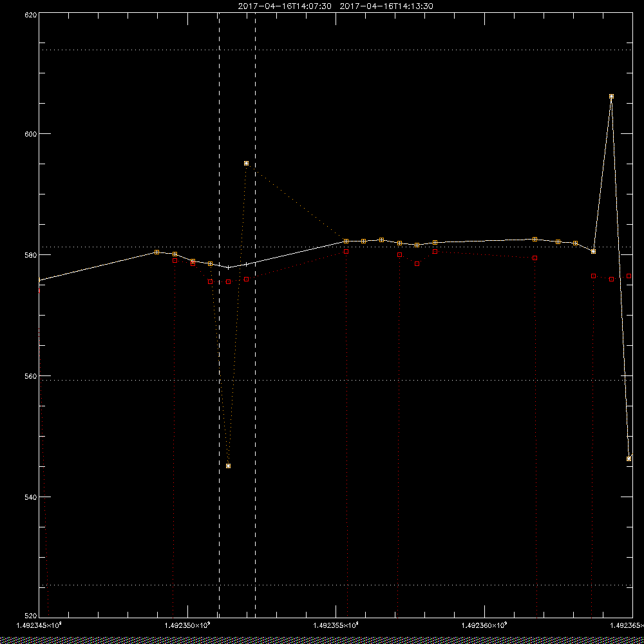644x644 pixels.
Task: Click the 540 y-axis label
Action: [31, 497]
